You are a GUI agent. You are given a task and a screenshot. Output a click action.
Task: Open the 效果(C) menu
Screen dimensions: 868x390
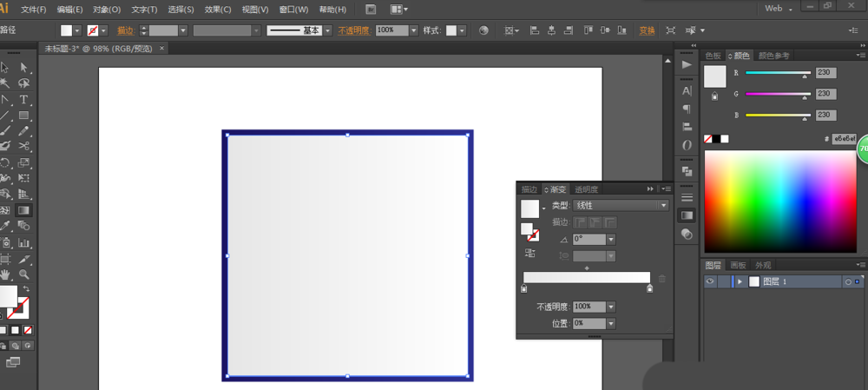(219, 10)
